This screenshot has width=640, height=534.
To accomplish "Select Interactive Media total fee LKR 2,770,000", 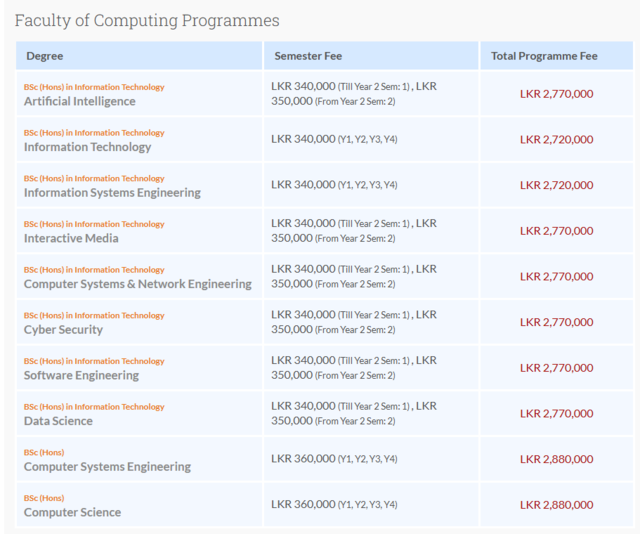I will pos(557,231).
